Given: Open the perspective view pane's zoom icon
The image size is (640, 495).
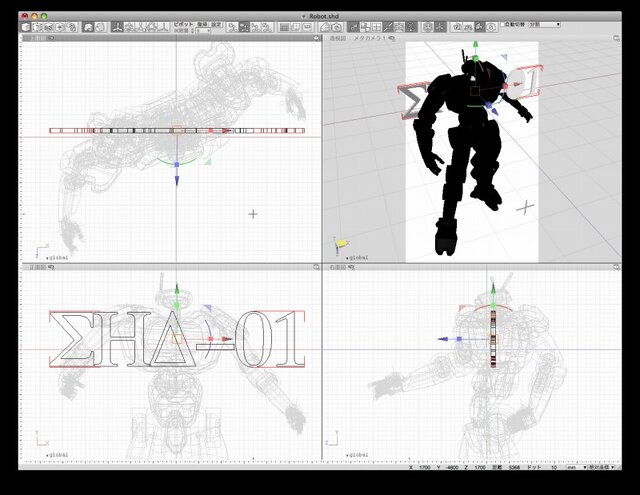Looking at the screenshot, I should (617, 38).
